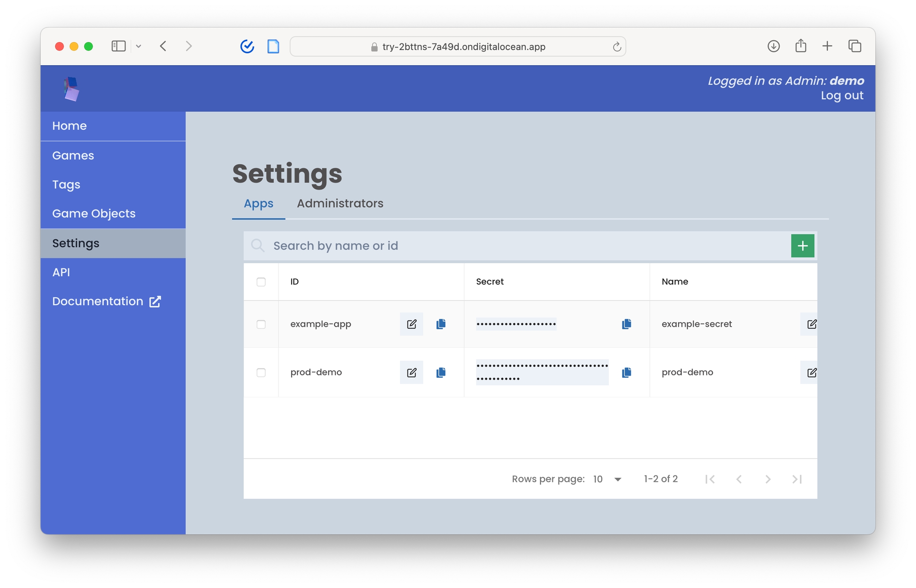Edit the prod-demo ID
916x588 pixels.
coord(411,373)
